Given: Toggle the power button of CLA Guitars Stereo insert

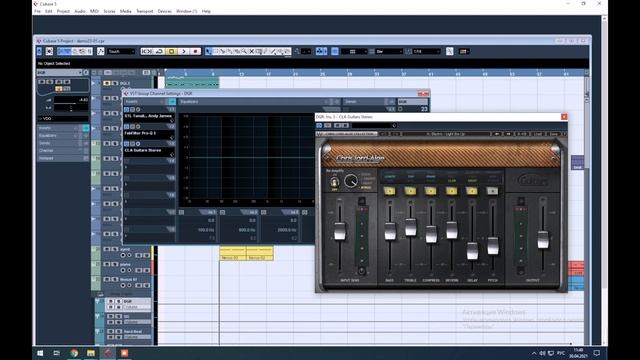Looking at the screenshot, I should [127, 144].
